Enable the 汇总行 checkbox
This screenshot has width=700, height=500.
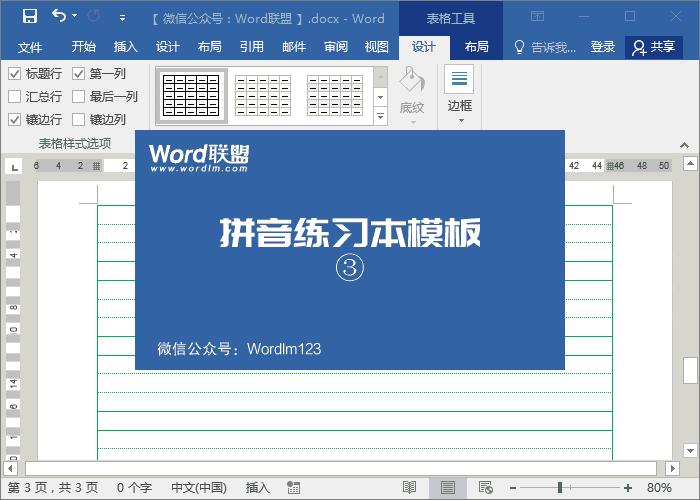coord(14,96)
